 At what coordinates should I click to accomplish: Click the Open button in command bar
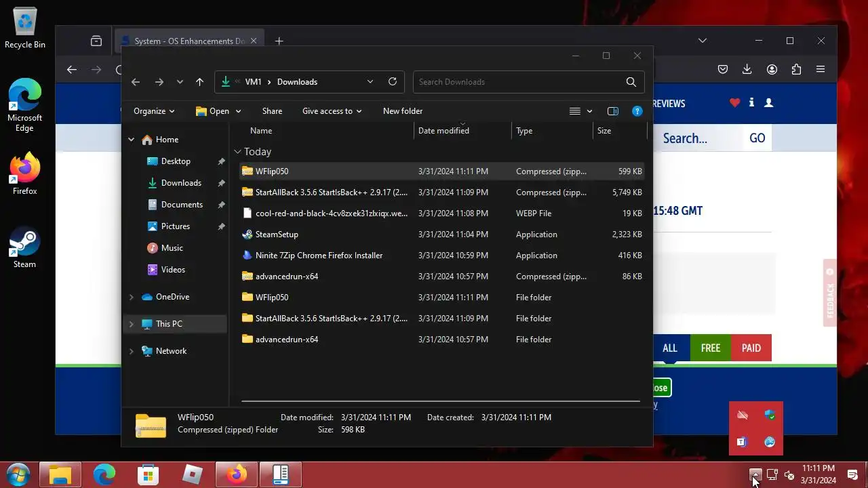pos(212,111)
